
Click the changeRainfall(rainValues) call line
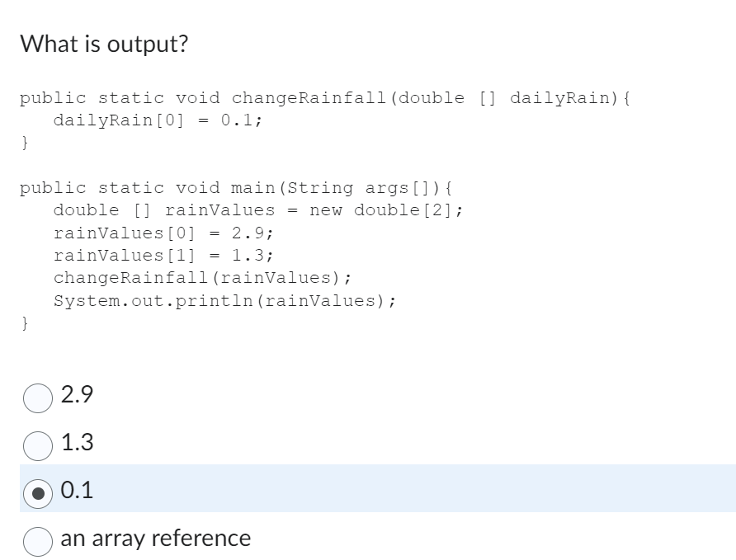pyautogui.click(x=186, y=277)
